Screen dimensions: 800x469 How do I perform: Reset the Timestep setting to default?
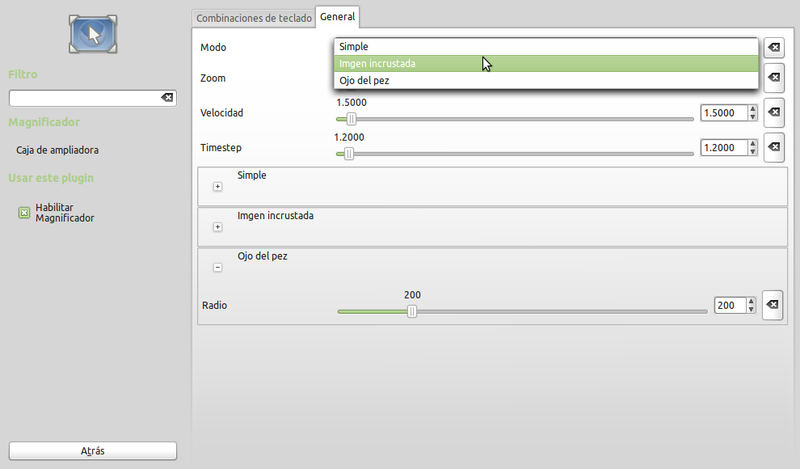coord(773,148)
